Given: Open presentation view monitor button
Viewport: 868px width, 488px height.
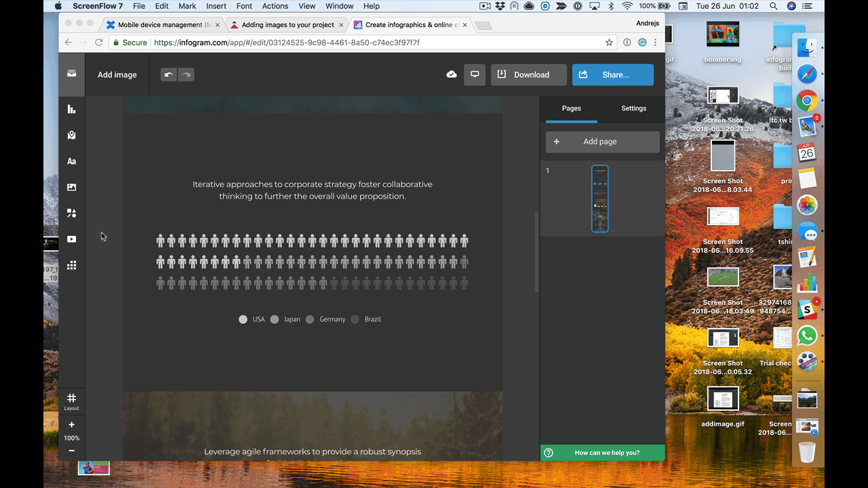Looking at the screenshot, I should coord(475,75).
